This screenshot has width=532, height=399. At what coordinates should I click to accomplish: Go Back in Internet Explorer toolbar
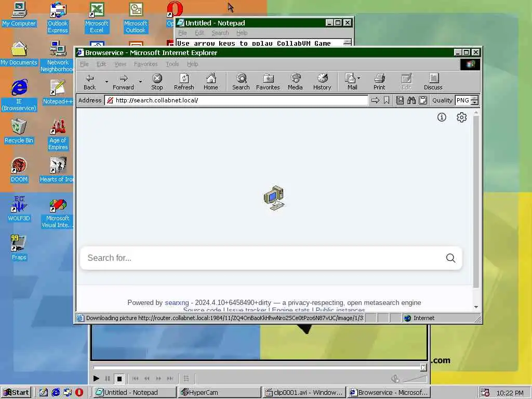[89, 82]
